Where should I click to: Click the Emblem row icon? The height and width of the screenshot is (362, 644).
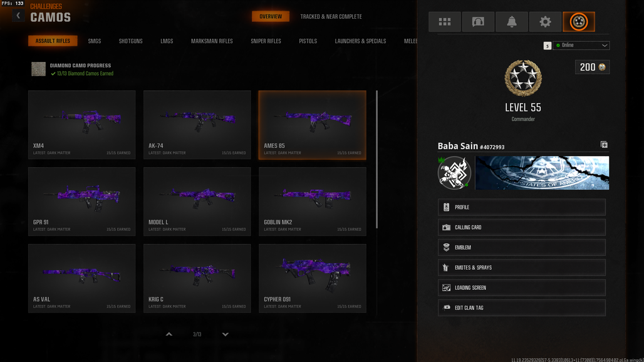[447, 247]
